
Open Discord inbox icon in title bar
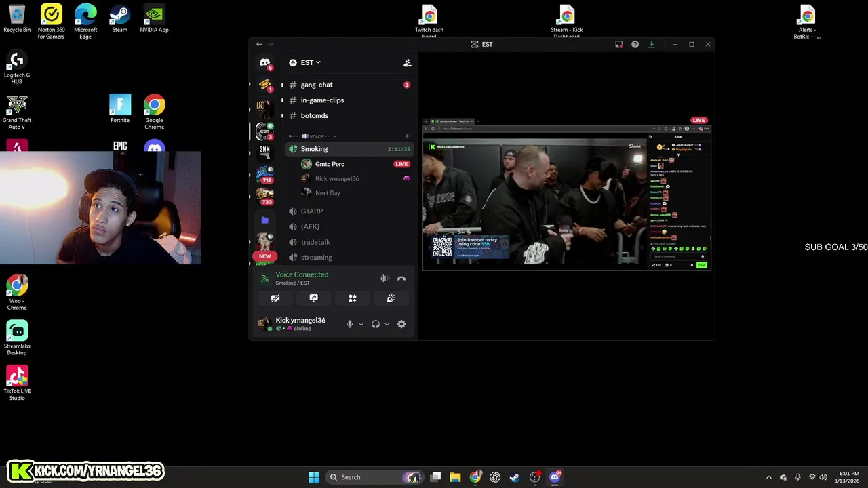pyautogui.click(x=618, y=44)
